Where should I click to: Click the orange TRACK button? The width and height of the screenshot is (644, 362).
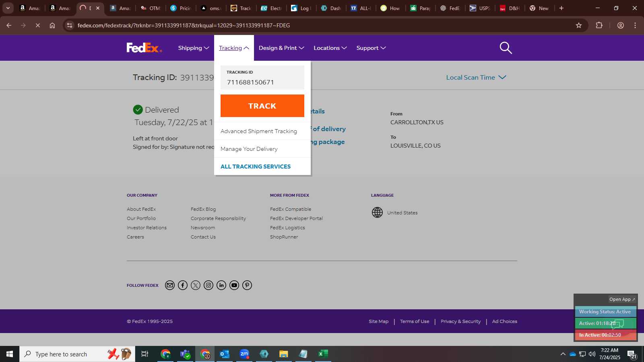(x=262, y=106)
